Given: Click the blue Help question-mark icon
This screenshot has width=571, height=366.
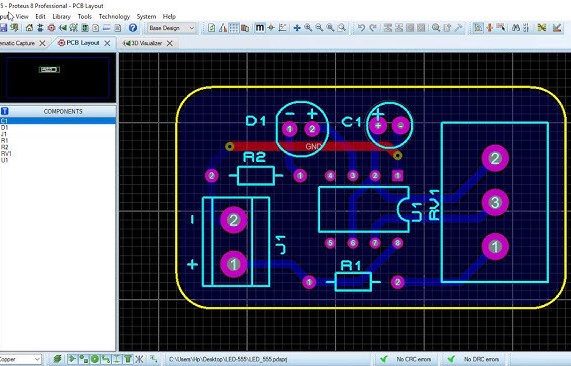Looking at the screenshot, I should [133, 28].
